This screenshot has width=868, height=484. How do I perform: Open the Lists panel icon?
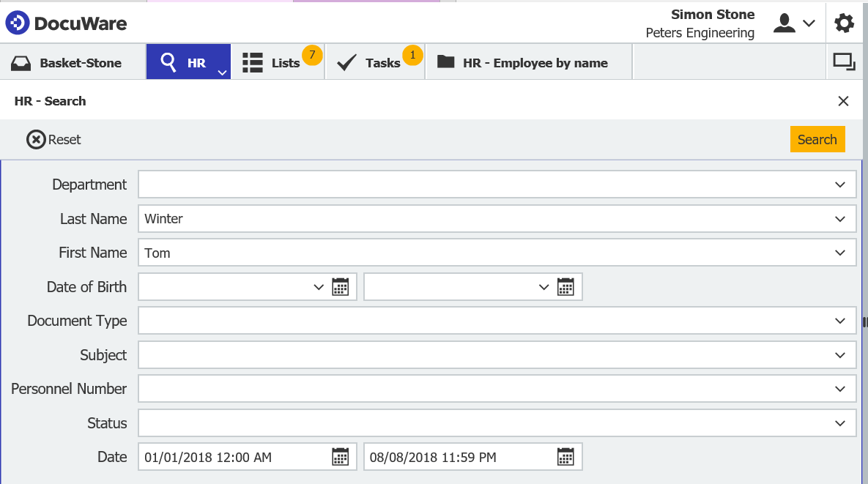click(x=252, y=62)
